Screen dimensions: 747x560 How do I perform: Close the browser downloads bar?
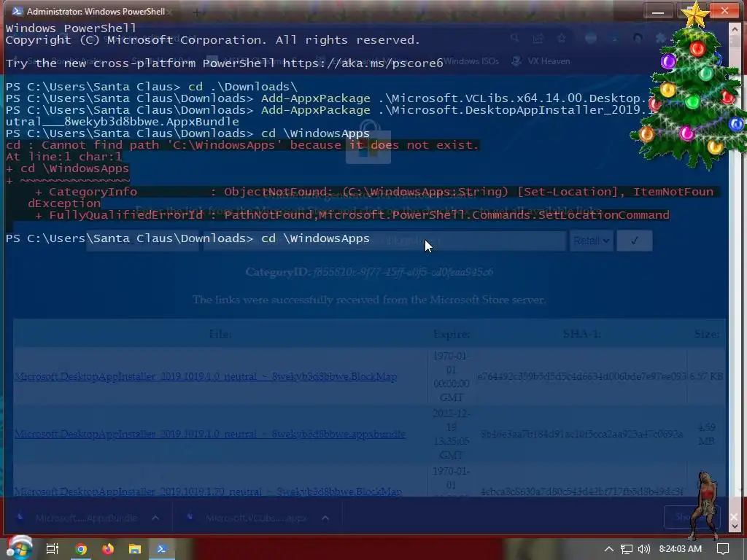click(x=732, y=517)
